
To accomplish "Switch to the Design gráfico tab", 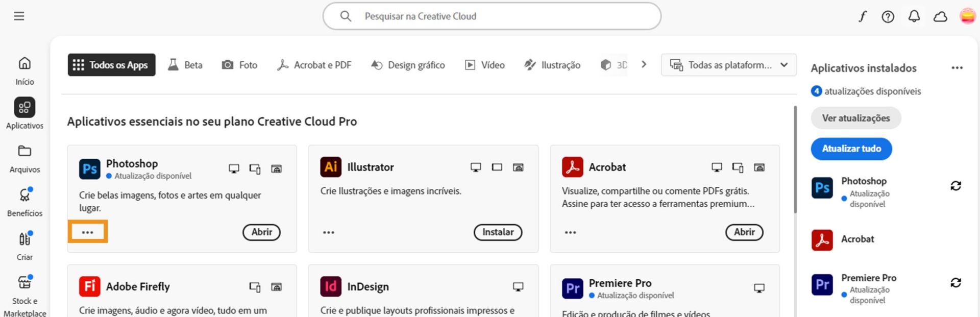I will coord(408,65).
